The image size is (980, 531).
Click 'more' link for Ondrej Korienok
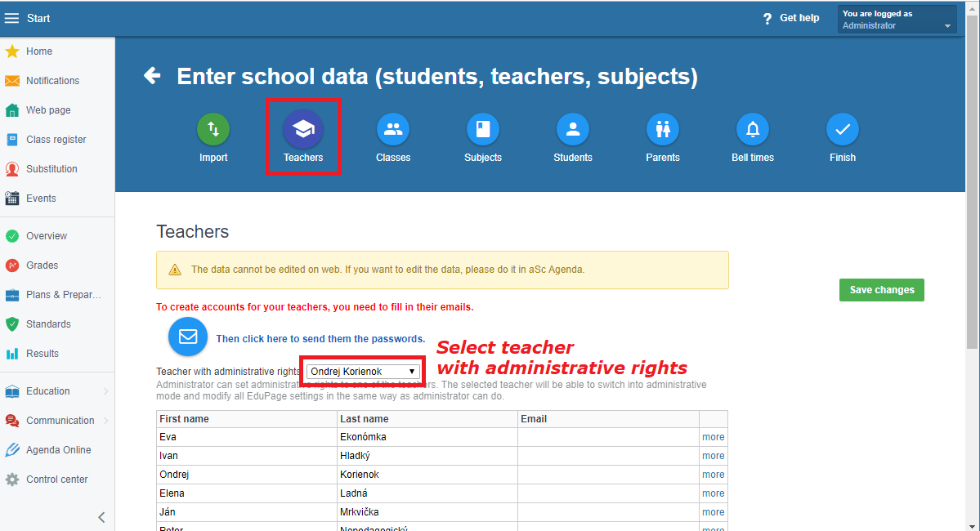(713, 474)
